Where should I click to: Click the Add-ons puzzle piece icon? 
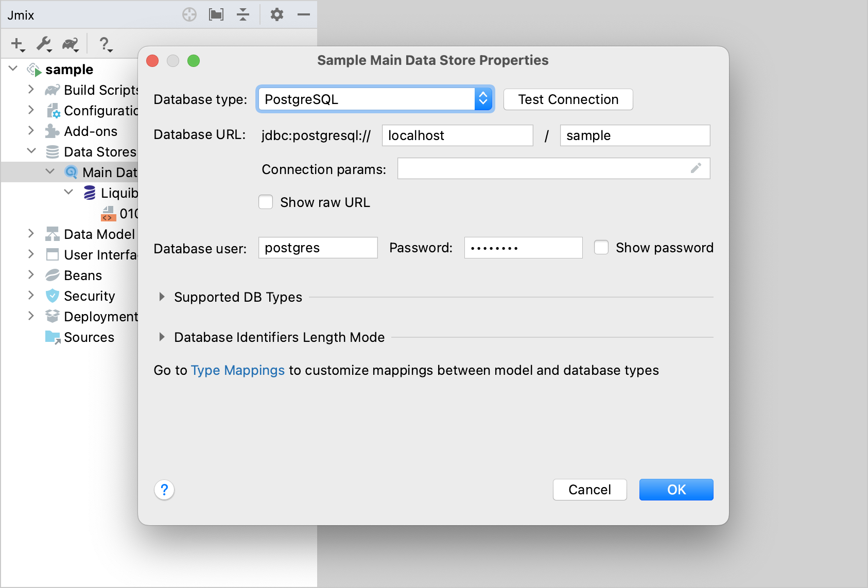(x=52, y=131)
